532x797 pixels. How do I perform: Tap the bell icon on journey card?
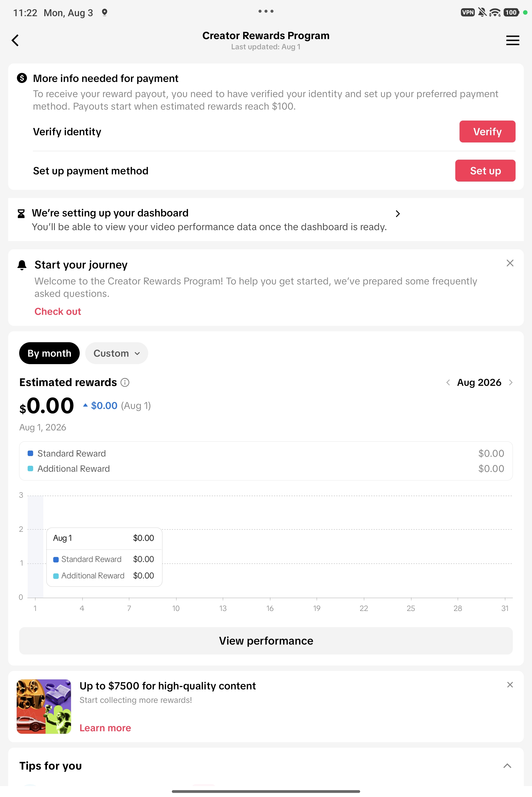coord(22,265)
